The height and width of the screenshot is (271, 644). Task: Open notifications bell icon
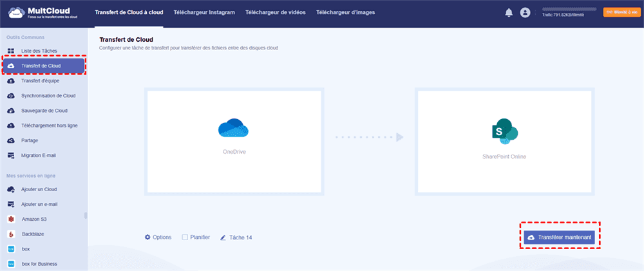[509, 13]
